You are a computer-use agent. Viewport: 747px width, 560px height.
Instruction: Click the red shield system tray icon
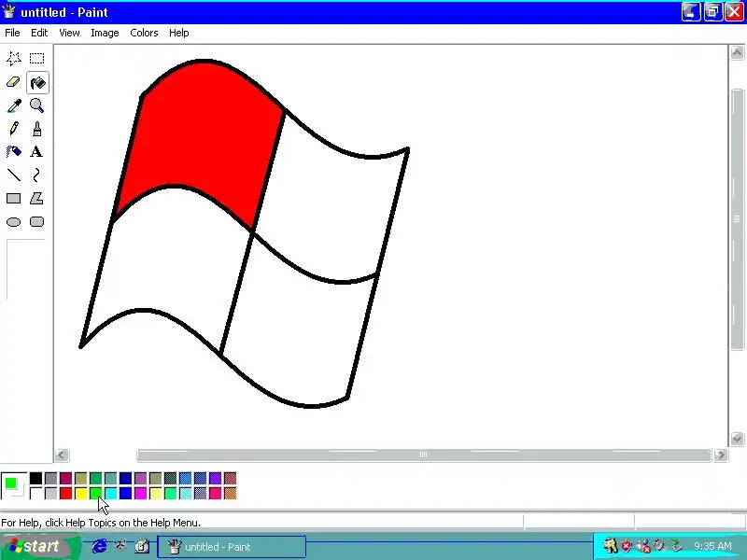[626, 546]
